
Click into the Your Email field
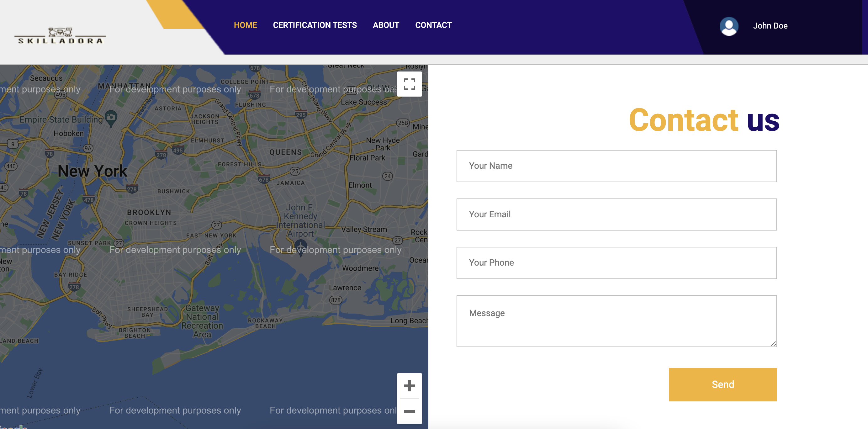click(x=616, y=214)
